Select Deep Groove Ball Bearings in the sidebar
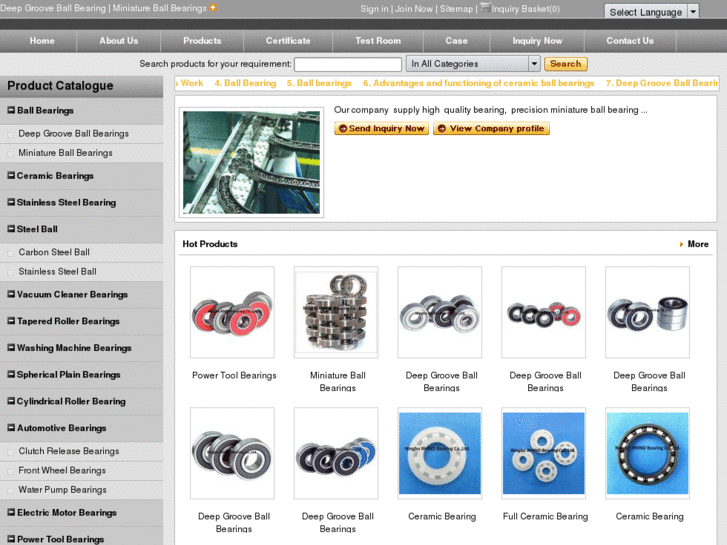Image resolution: width=727 pixels, height=545 pixels. [73, 134]
